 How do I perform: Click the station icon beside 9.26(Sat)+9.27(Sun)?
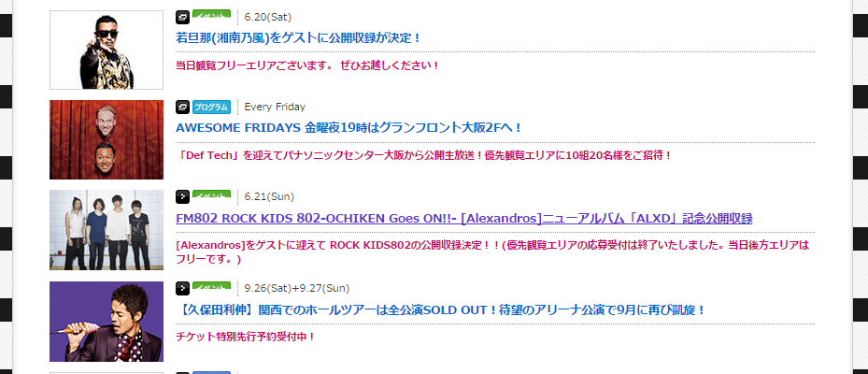click(x=183, y=288)
